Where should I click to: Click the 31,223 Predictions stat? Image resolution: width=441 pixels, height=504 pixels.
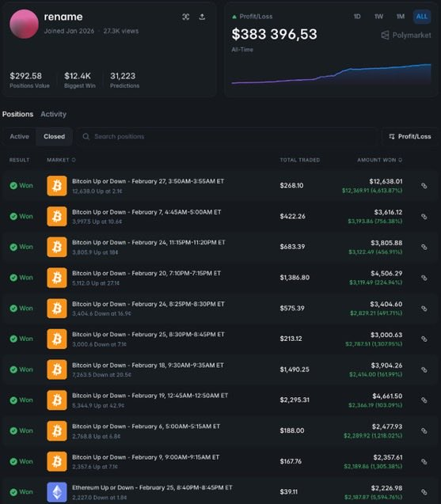coord(124,80)
